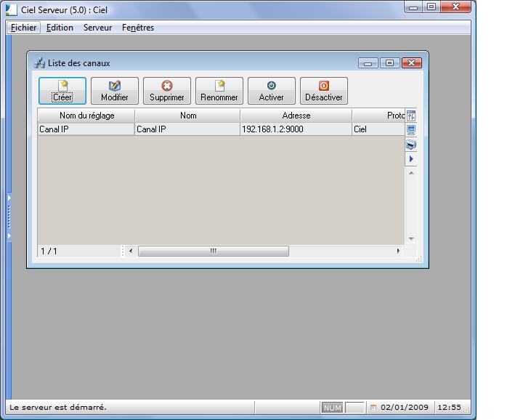Expand the blue arrow side menu
Viewport: 523px width, 420px height.
411,158
